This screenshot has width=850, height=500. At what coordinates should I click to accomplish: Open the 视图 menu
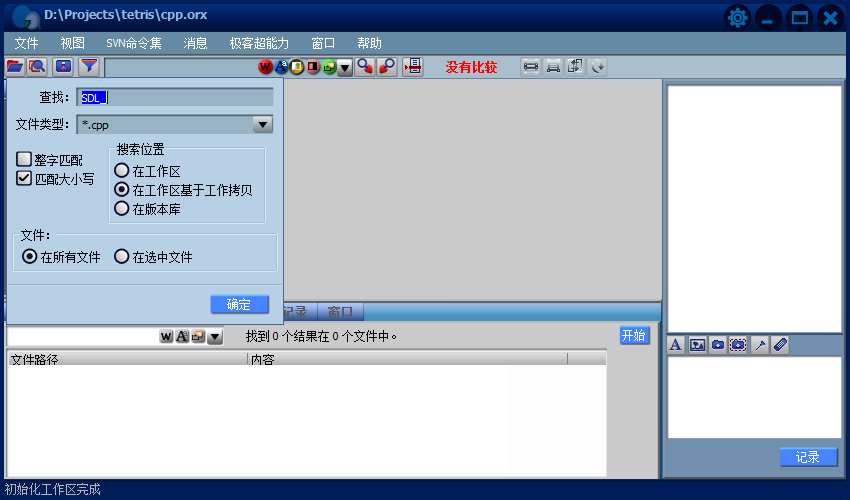point(73,43)
